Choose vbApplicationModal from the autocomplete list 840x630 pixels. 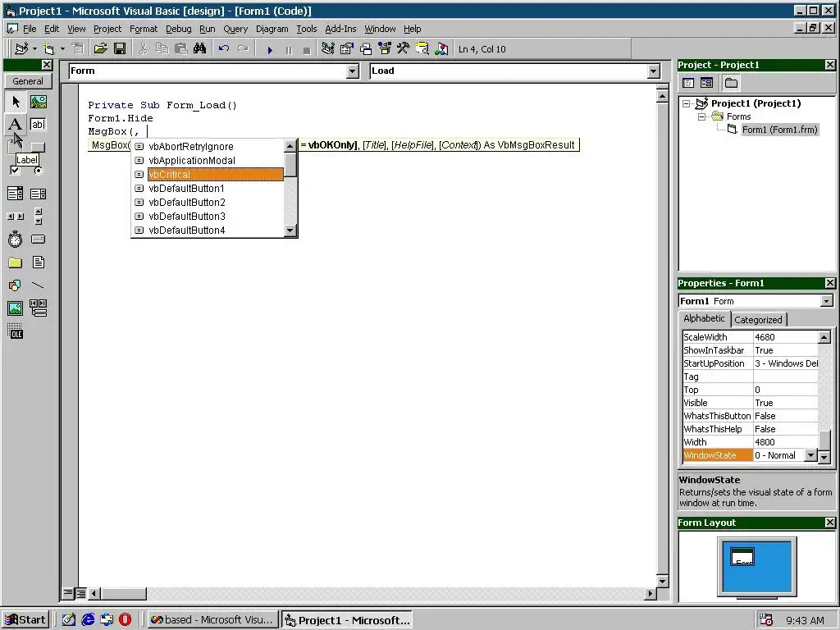pyautogui.click(x=208, y=161)
